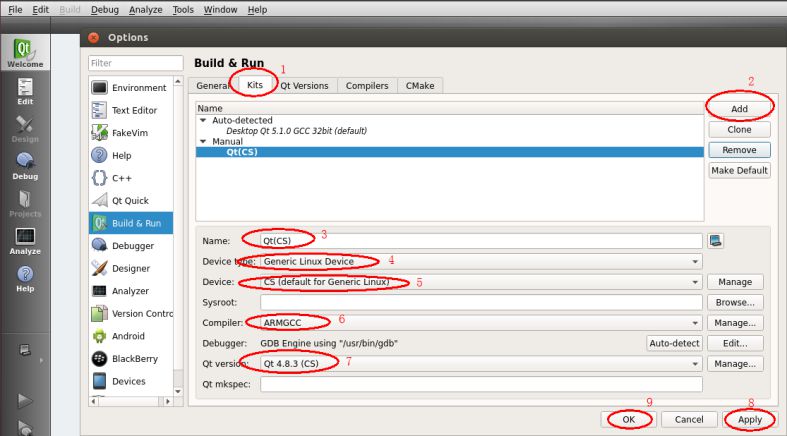
Task: Select Help category in options list
Action: 131,155
